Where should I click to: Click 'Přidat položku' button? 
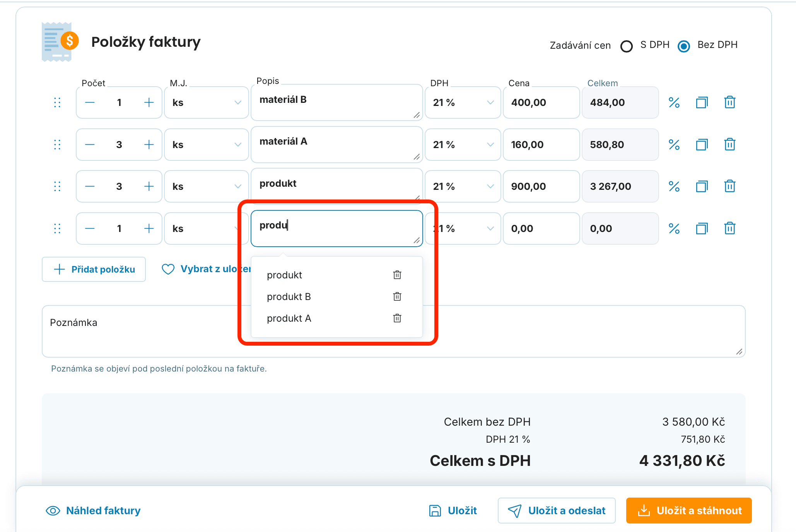click(x=94, y=269)
